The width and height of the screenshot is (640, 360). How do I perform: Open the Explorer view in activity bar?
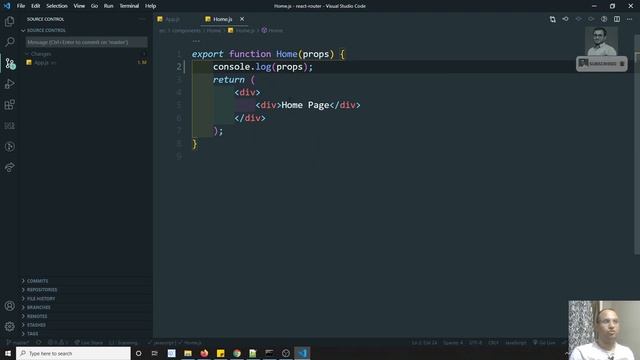coord(9,21)
